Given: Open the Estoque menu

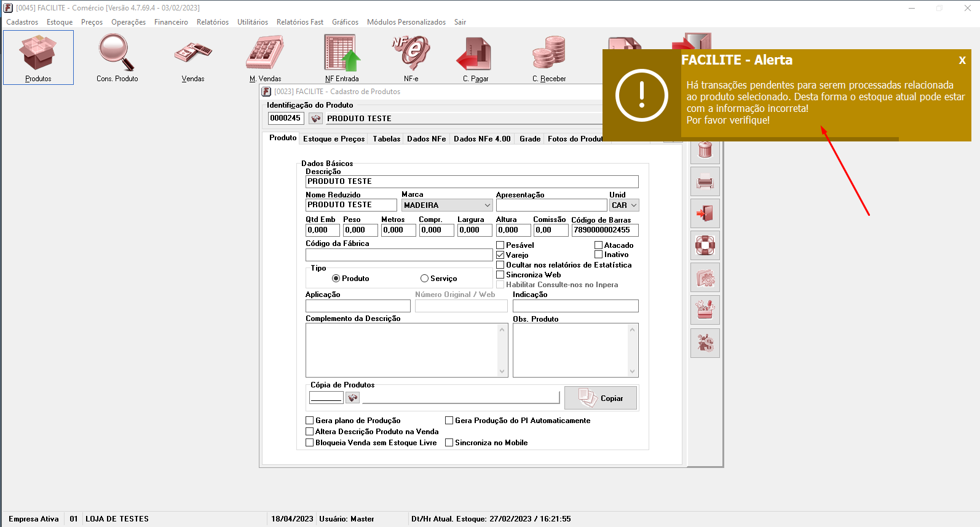Looking at the screenshot, I should click(x=60, y=22).
